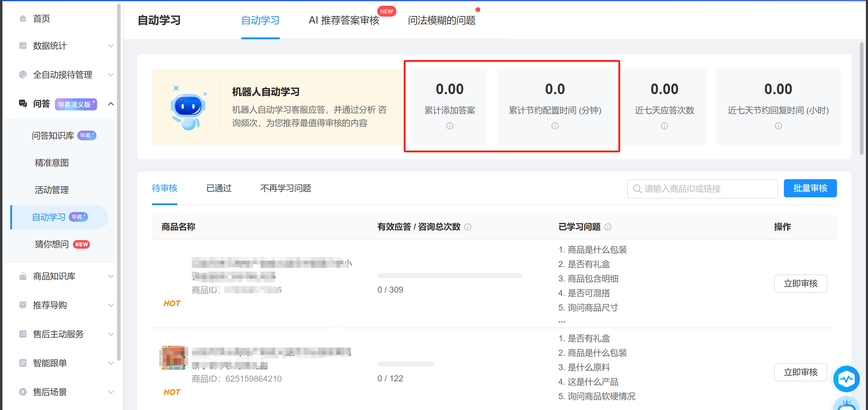Open the AI 推荐答案审核 tab
Viewport: 868px width, 410px height.
coord(344,20)
